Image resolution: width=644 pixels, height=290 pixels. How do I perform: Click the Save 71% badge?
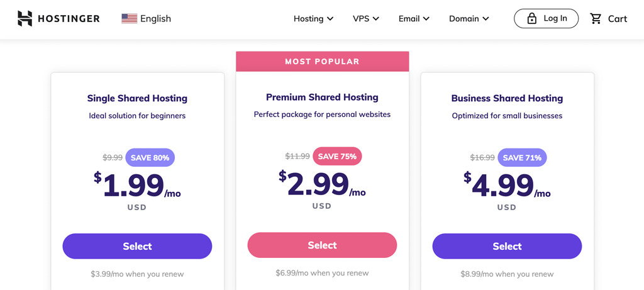522,157
